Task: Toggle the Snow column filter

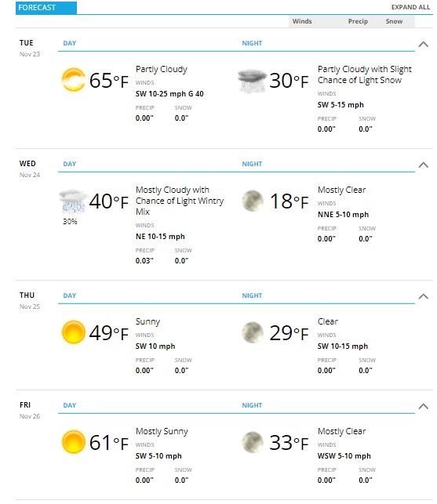Action: 394,21
